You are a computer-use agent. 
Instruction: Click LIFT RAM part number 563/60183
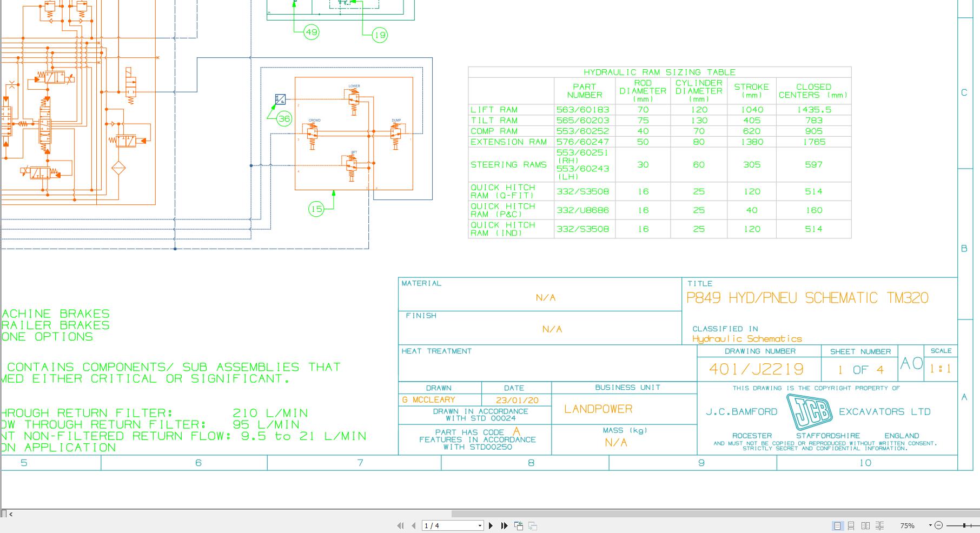click(582, 110)
